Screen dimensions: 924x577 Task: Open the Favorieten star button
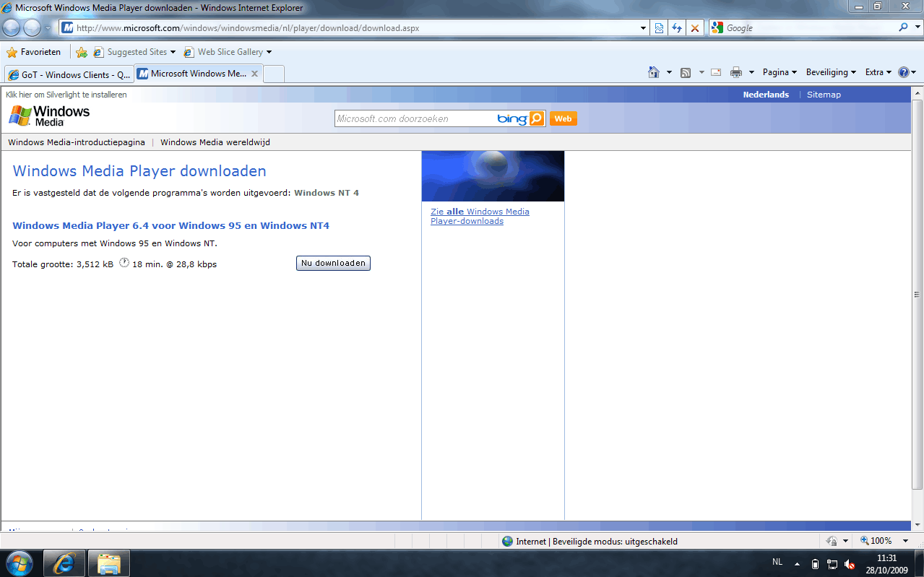coord(34,52)
